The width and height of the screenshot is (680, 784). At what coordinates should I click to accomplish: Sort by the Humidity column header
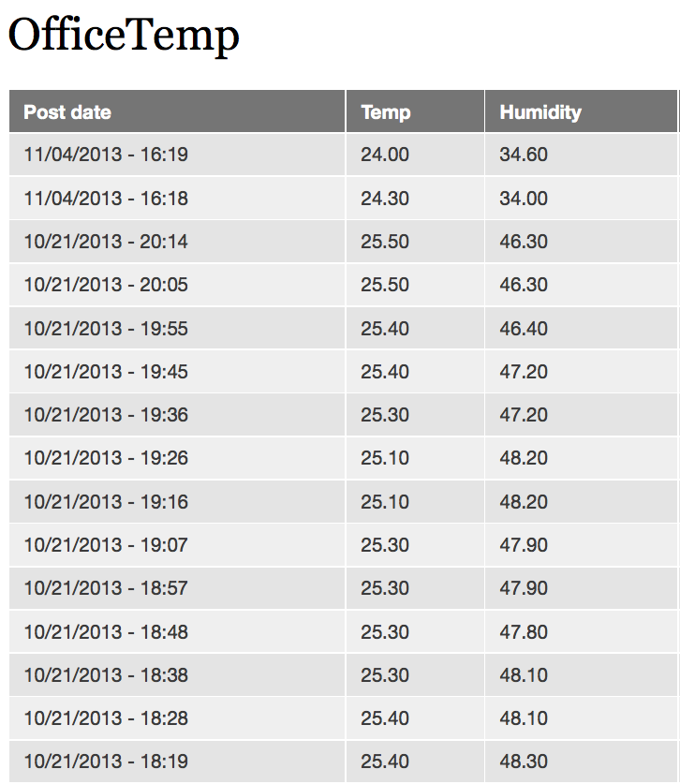coord(540,112)
